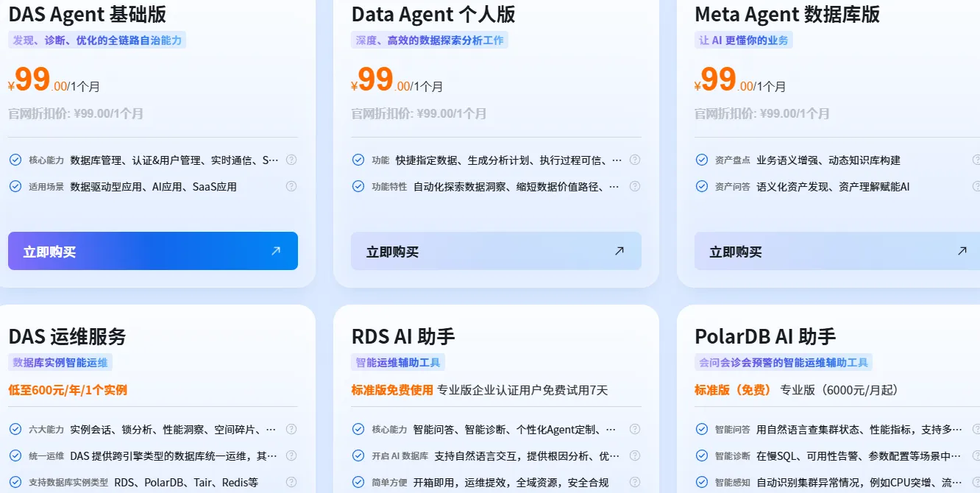Viewport: 980px width, 493px height.
Task: Select 官网折扣价 text under Data Agent 个人版
Action: click(419, 113)
